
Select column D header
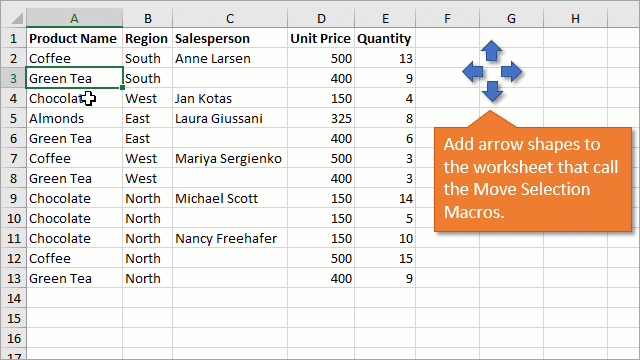[x=321, y=18]
